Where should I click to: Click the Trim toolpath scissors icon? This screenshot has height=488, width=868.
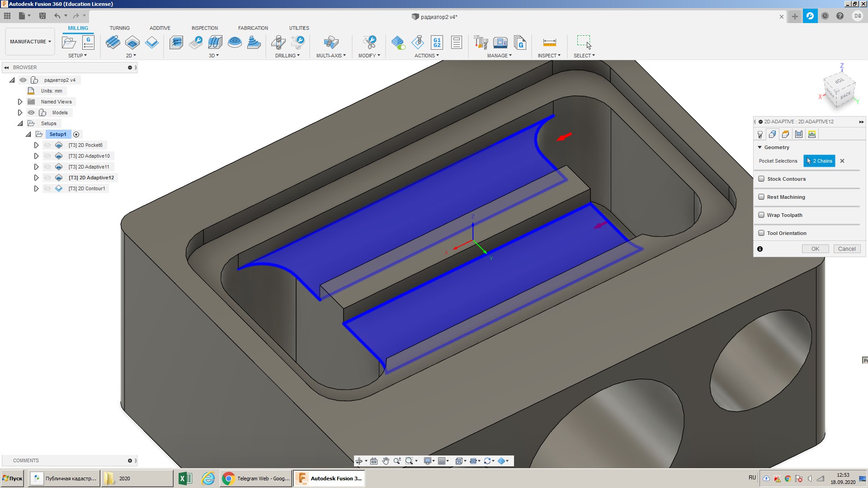pos(369,42)
